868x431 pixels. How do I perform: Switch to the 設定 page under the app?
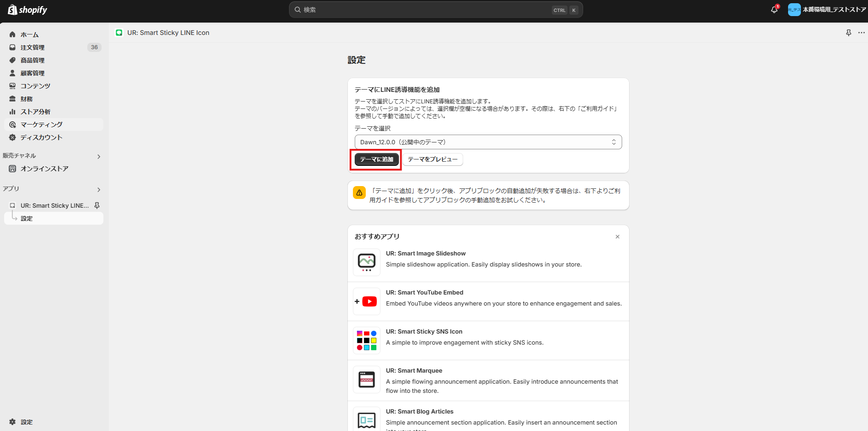[26, 218]
